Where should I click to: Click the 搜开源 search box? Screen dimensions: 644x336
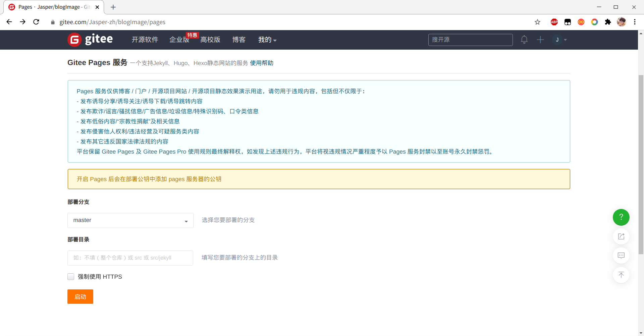470,40
